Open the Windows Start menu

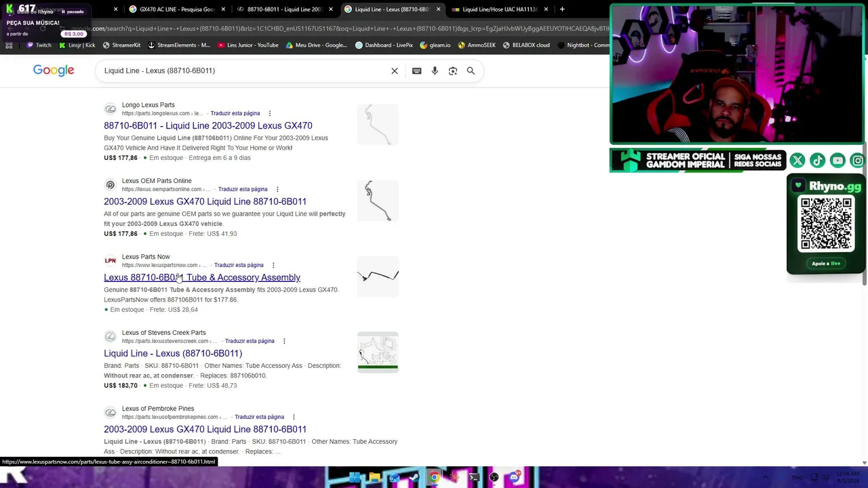tap(355, 478)
